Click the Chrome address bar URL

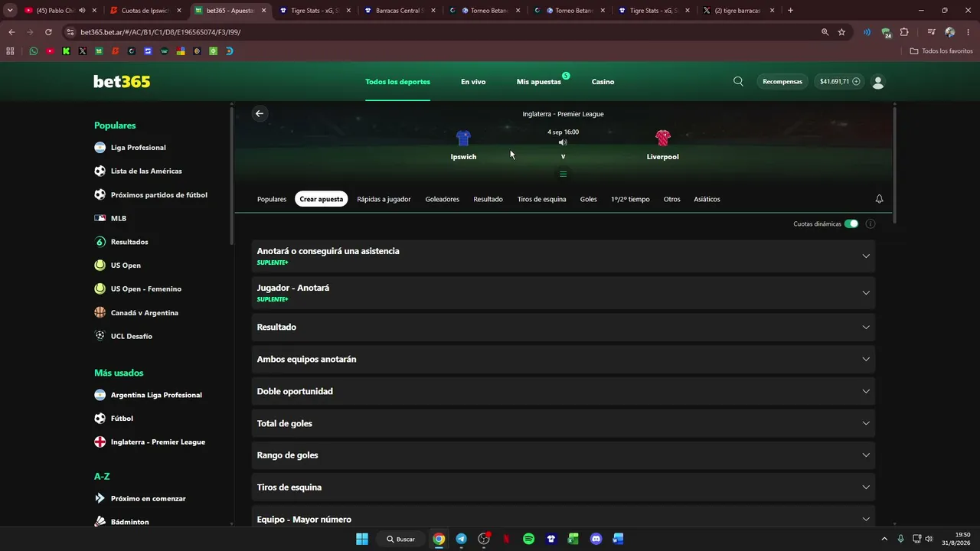[x=161, y=32]
